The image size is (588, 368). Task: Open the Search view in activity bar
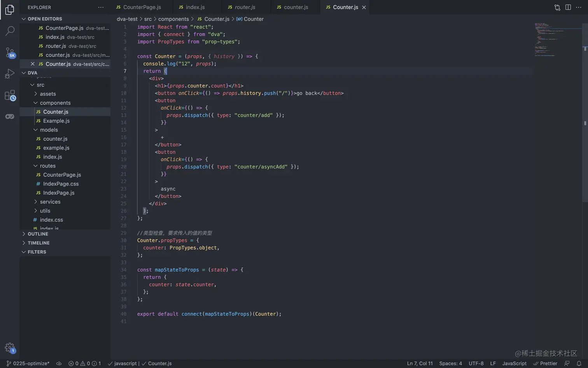10,31
